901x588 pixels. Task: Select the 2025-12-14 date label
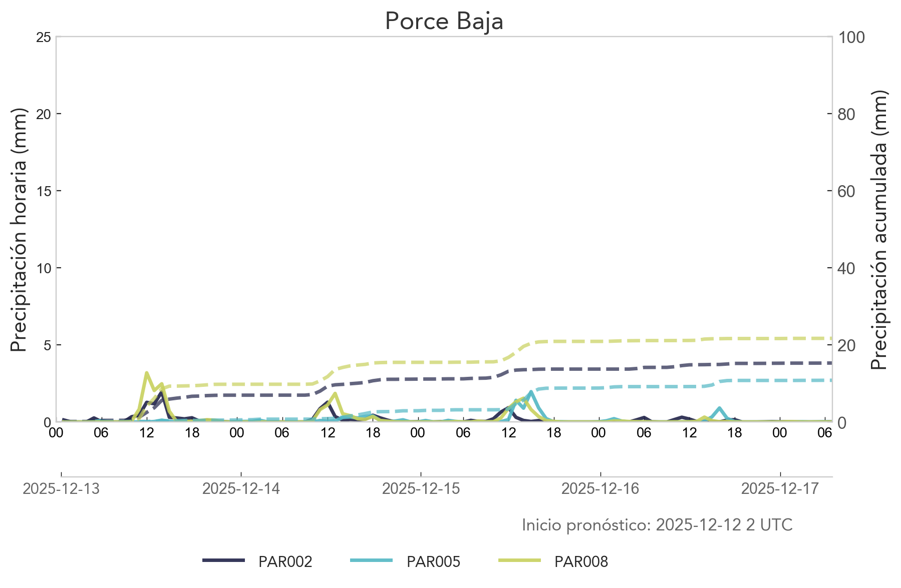pos(241,489)
